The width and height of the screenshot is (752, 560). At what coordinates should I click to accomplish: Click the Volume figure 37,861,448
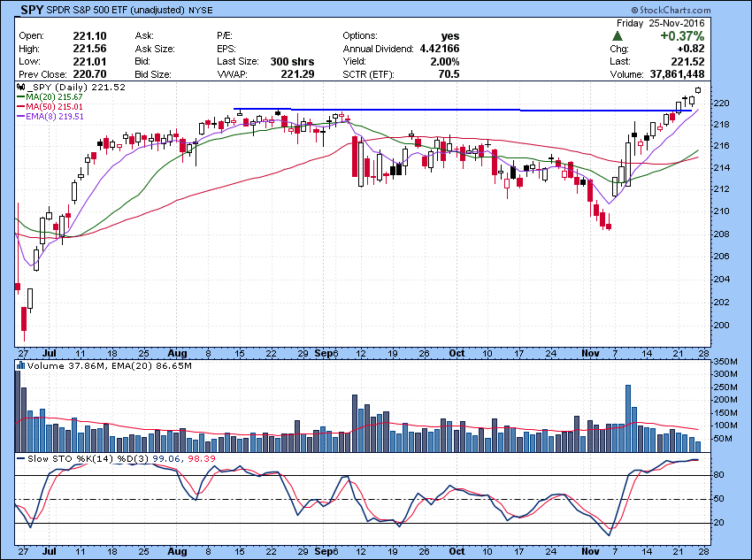click(677, 74)
